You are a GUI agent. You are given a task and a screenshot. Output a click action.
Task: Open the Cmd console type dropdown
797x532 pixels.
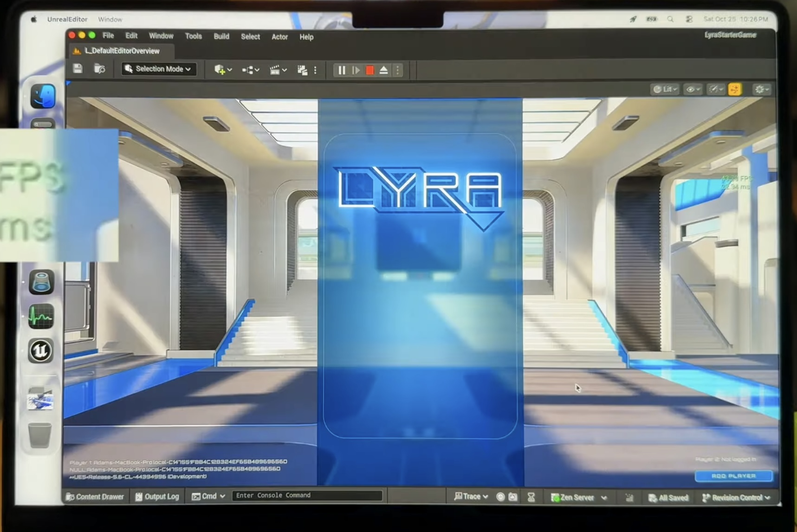tap(208, 496)
